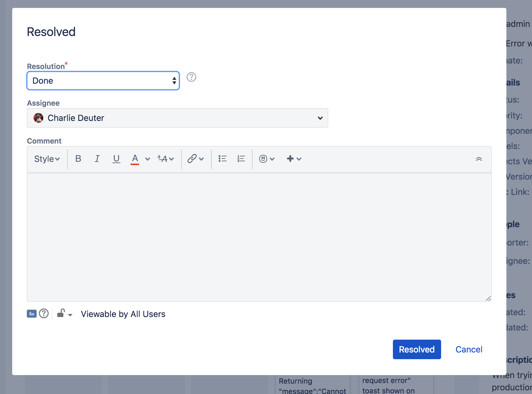Click the blue Resolved button

point(417,349)
